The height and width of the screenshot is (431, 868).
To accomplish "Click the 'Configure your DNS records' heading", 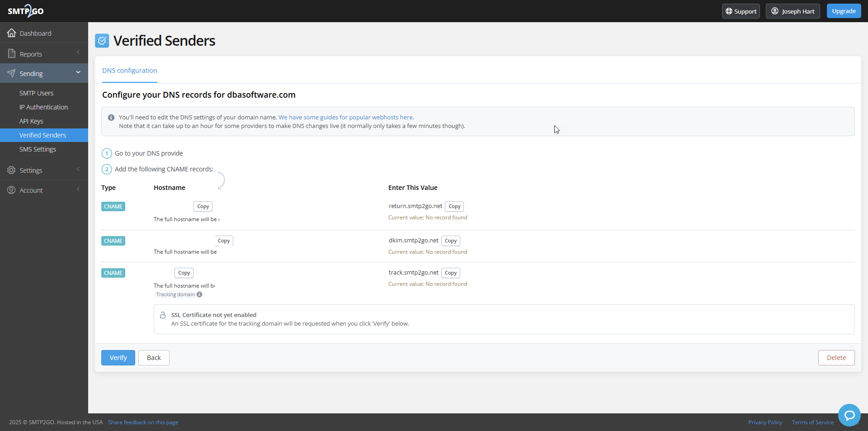I will click(x=199, y=95).
